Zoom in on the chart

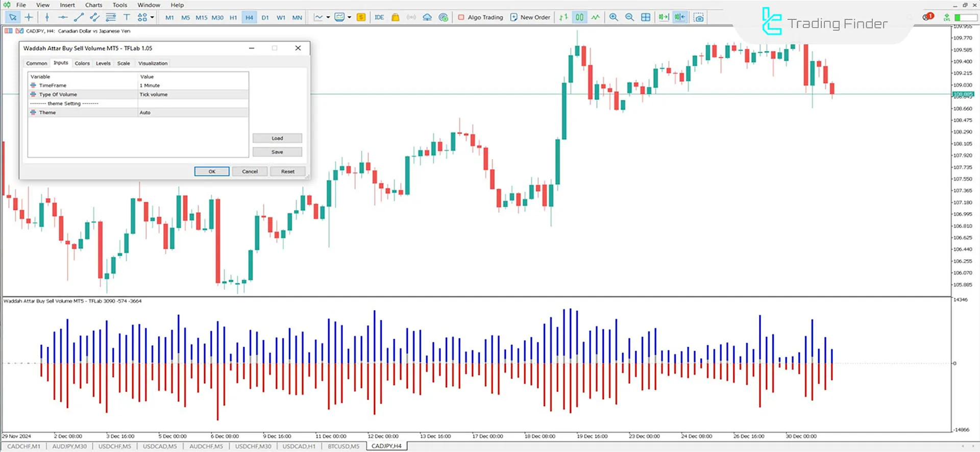614,17
